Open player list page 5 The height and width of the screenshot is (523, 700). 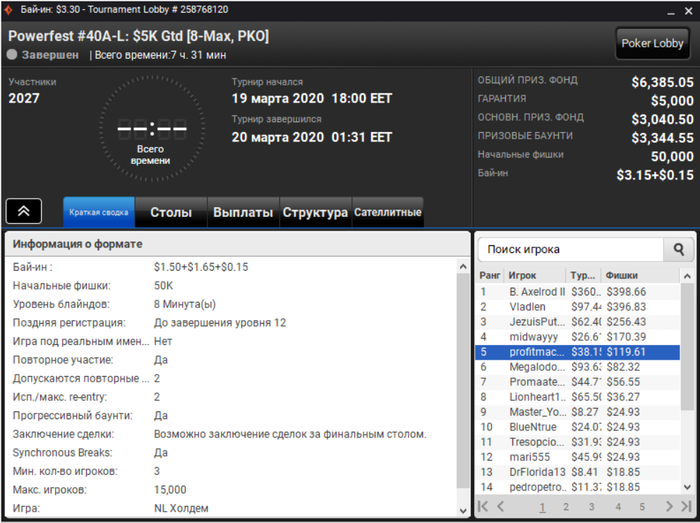tap(642, 507)
